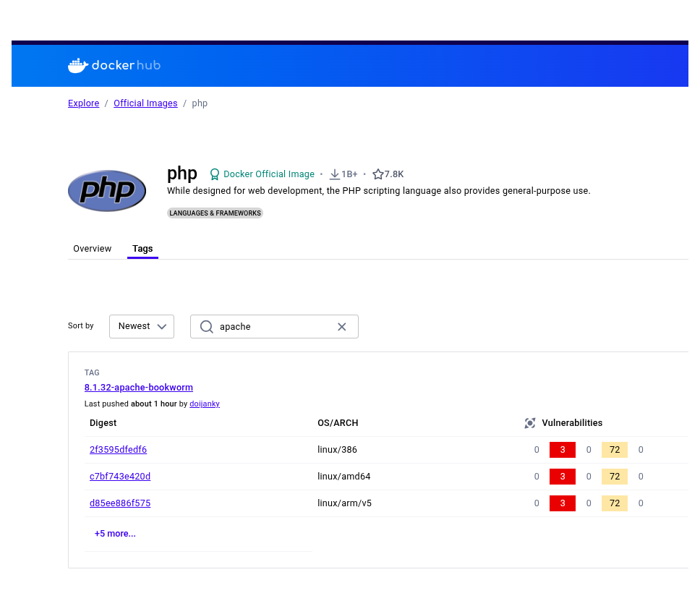
Task: Click the Vulnerabilities scout icon
Action: 529,423
